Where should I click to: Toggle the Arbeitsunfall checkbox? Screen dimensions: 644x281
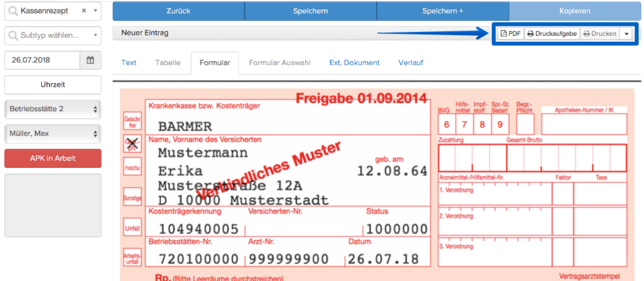(x=132, y=258)
